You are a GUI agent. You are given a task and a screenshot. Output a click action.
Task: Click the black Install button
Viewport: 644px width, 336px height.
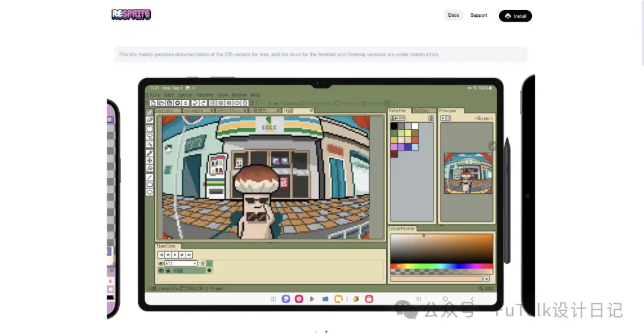click(x=515, y=16)
